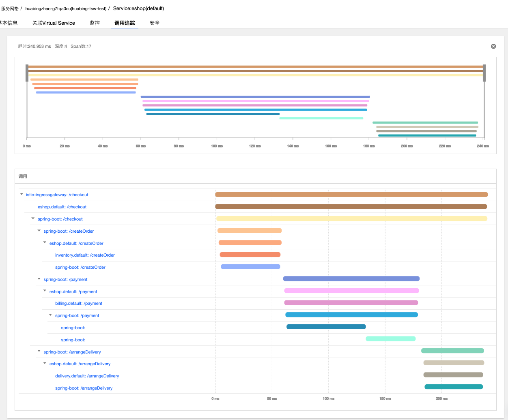This screenshot has width=508, height=420.
Task: Close the trace detail panel
Action: [x=493, y=46]
